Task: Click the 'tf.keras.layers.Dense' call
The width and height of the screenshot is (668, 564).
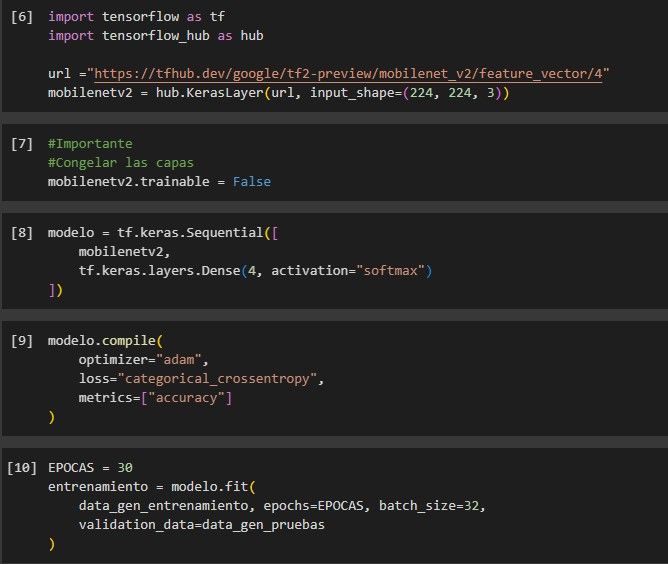Action: pos(159,271)
